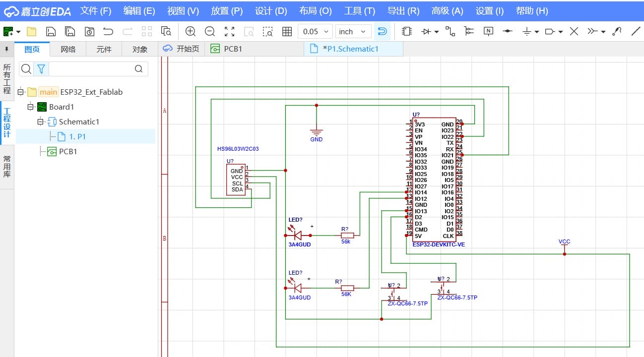Viewport: 644px width, 357px height.
Task: Zoom out of the schematic canvas
Action: click(210, 32)
